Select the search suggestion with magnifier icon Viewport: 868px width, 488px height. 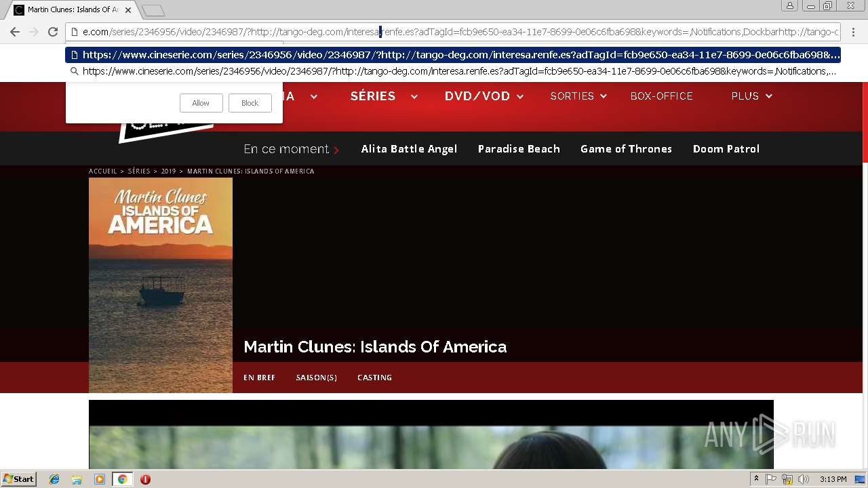click(x=453, y=71)
